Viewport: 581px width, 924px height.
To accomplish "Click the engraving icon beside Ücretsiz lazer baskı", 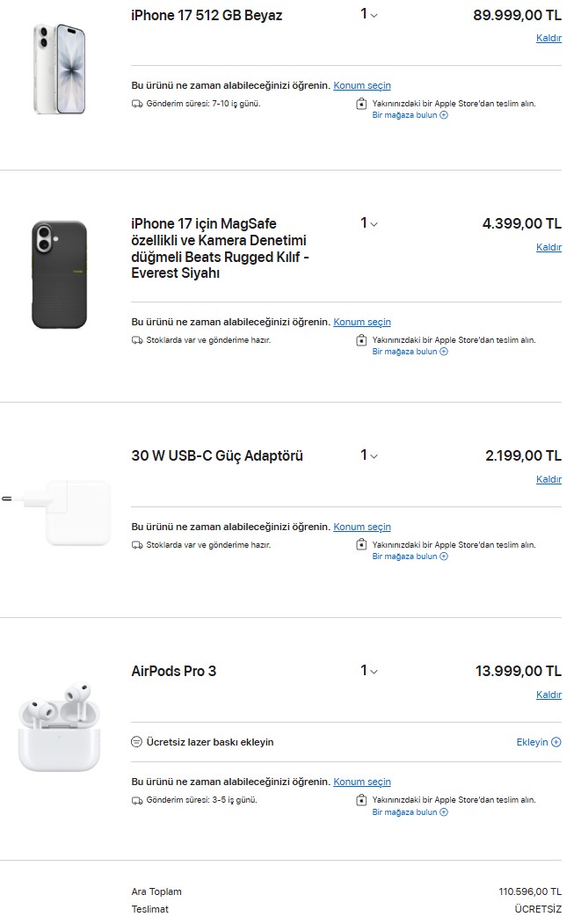I will tap(136, 742).
